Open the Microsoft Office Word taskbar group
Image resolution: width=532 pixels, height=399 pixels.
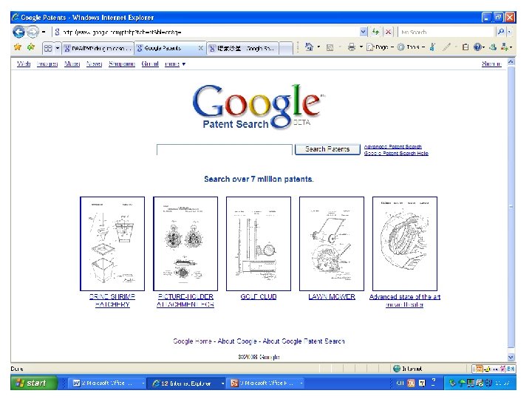click(x=109, y=383)
